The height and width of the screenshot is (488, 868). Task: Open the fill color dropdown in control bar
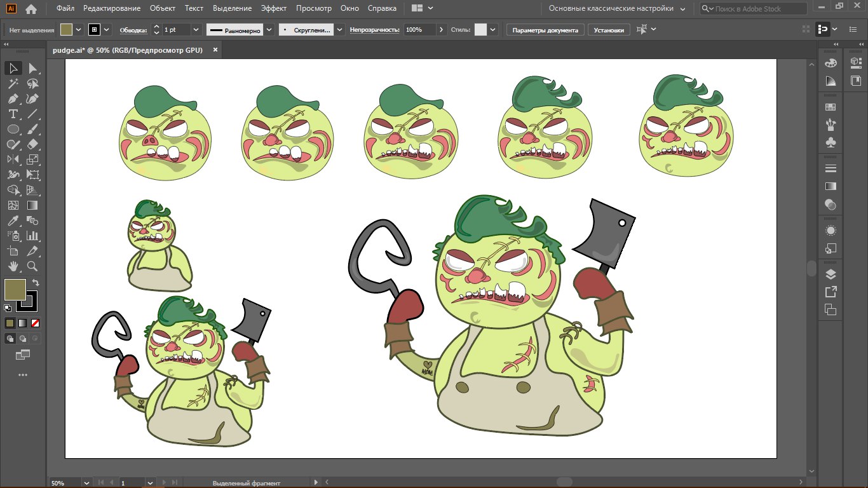(x=79, y=30)
